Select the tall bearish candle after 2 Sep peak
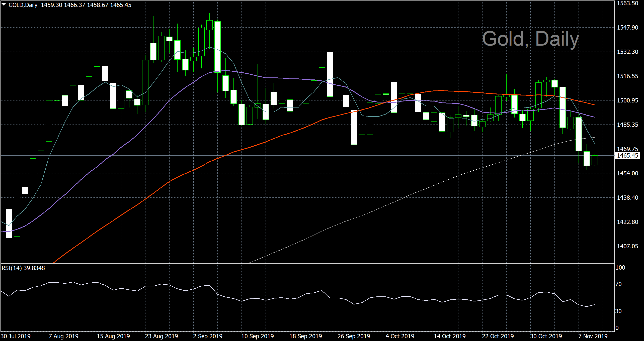Viewport: 644px width, 341px height. (x=217, y=47)
